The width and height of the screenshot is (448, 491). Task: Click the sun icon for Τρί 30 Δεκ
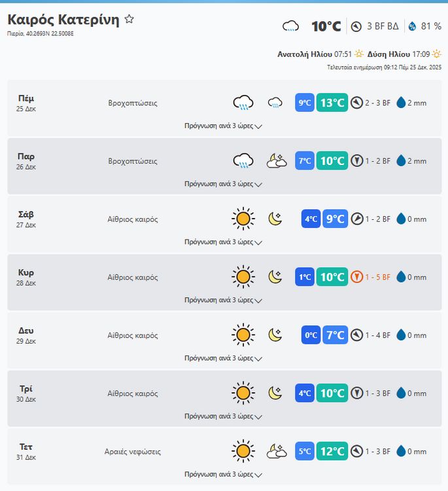pos(243,393)
